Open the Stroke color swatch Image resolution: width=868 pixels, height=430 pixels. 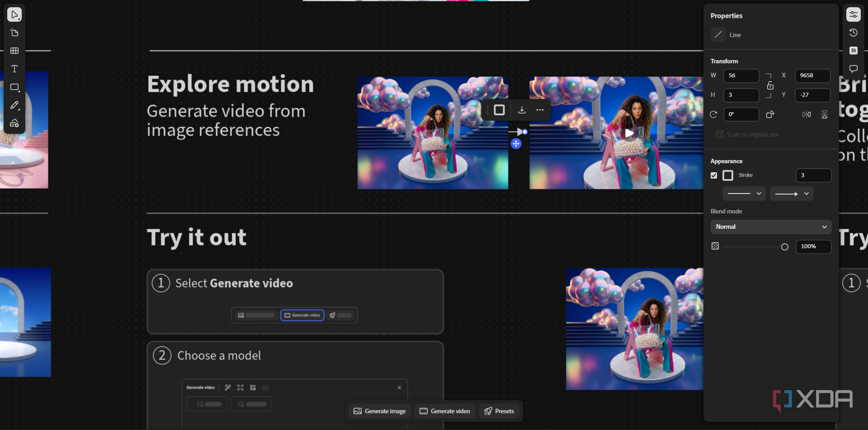(728, 175)
